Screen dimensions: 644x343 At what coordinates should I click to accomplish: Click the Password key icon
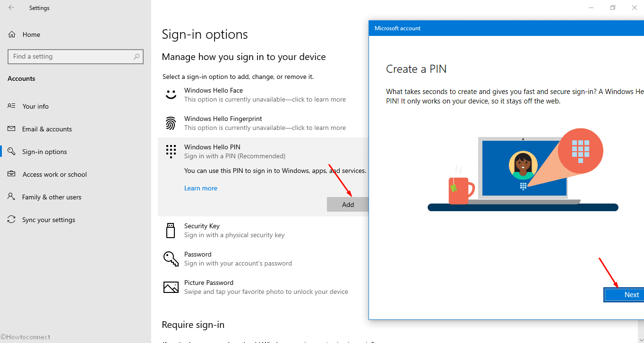coord(171,259)
